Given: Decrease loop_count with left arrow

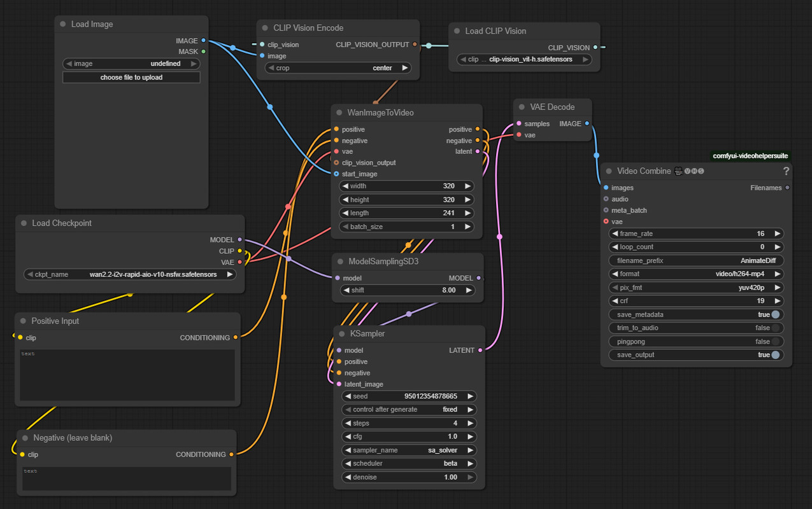Looking at the screenshot, I should [615, 247].
